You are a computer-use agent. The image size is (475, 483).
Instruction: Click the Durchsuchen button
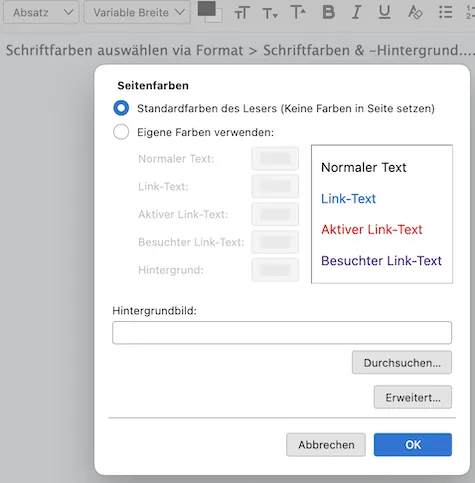tap(402, 362)
